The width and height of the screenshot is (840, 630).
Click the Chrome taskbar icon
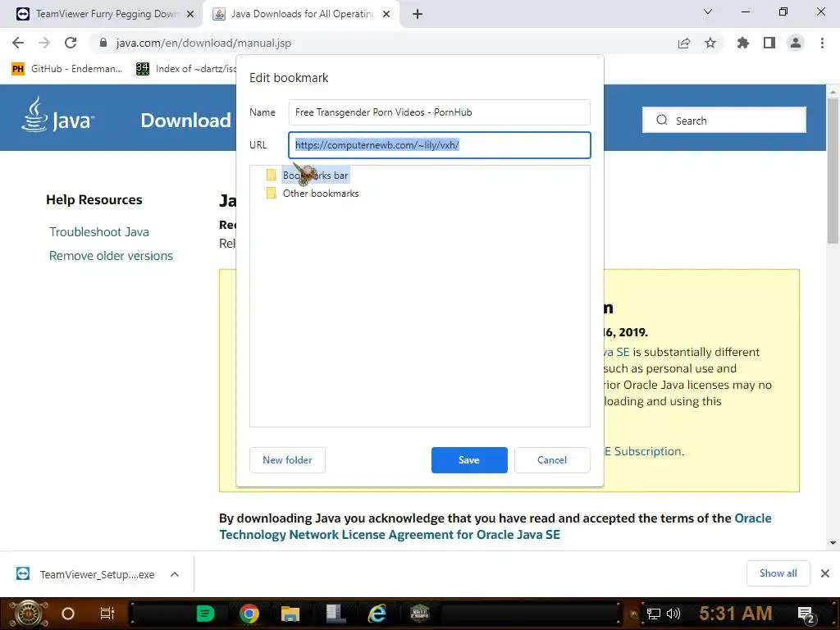249,614
